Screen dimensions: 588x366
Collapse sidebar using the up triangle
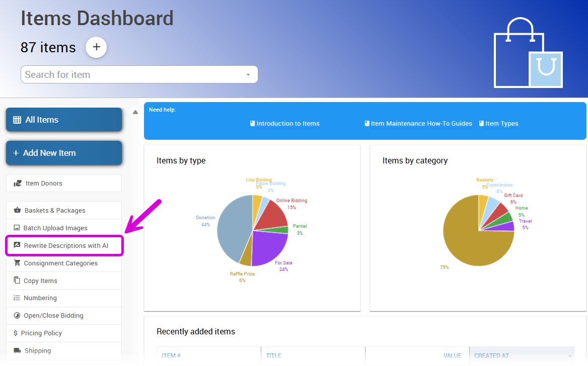tap(135, 112)
